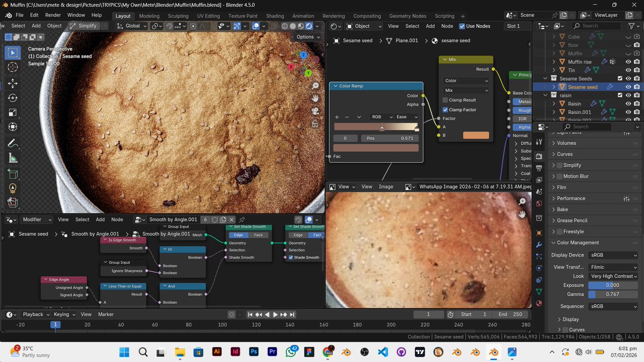Click the orange B color swatch on Mix node

[475, 135]
